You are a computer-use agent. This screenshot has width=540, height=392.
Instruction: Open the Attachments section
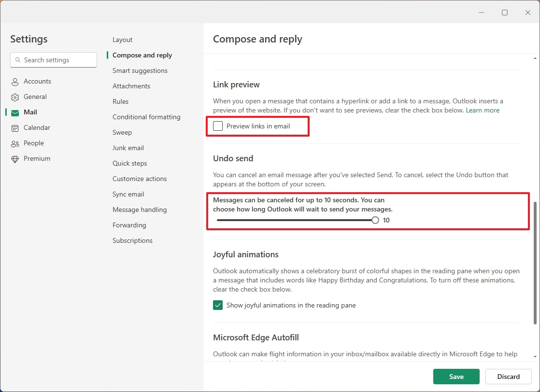131,86
